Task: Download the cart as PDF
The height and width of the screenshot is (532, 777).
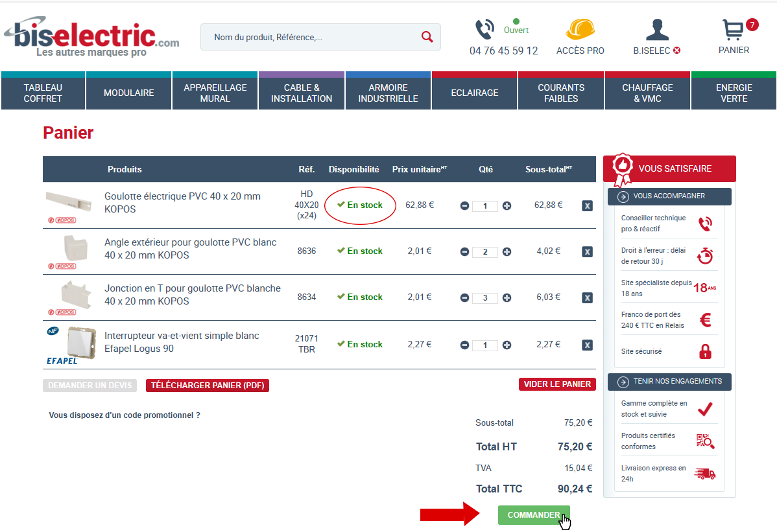Action: coord(207,385)
